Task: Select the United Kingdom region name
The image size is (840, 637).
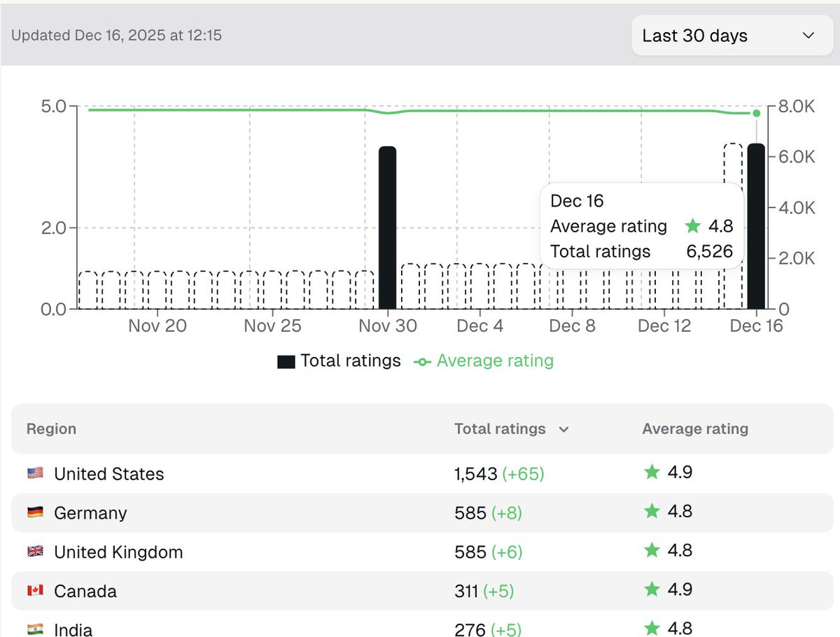Action: tap(118, 552)
